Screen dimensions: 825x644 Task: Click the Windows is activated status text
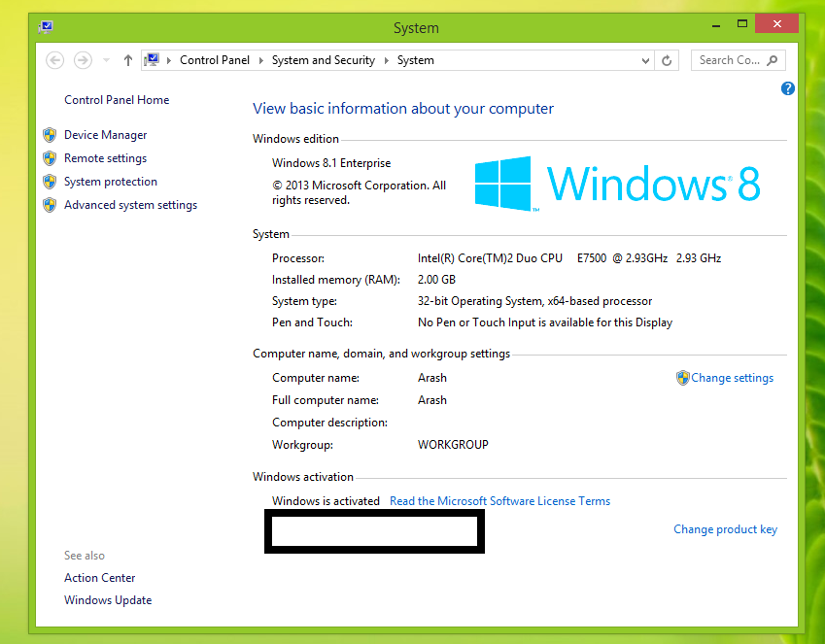point(326,501)
